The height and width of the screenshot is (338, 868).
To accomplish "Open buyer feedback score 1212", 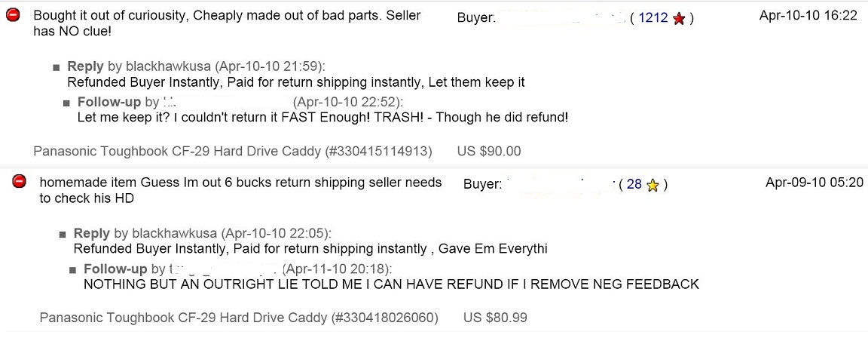I will pos(653,18).
